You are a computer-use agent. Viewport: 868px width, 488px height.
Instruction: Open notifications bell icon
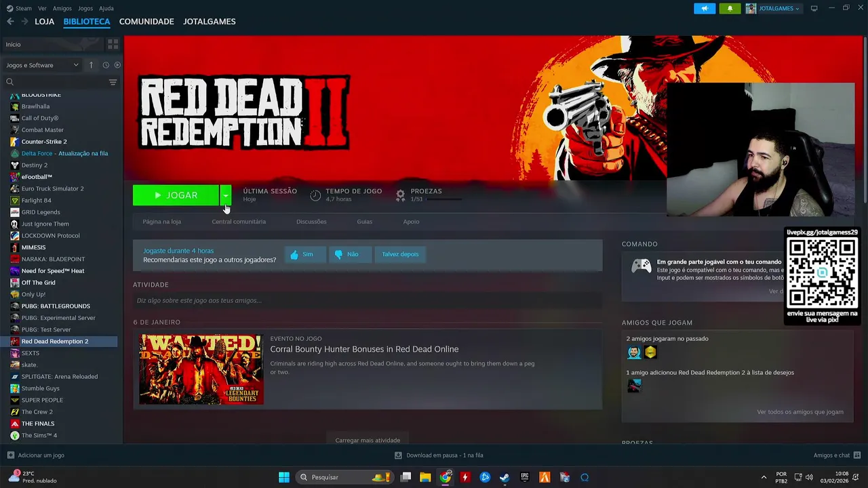(730, 9)
